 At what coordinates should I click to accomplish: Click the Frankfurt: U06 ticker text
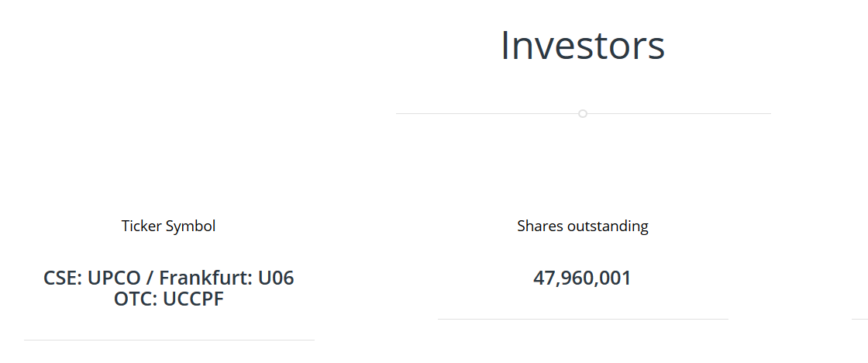[226, 278]
